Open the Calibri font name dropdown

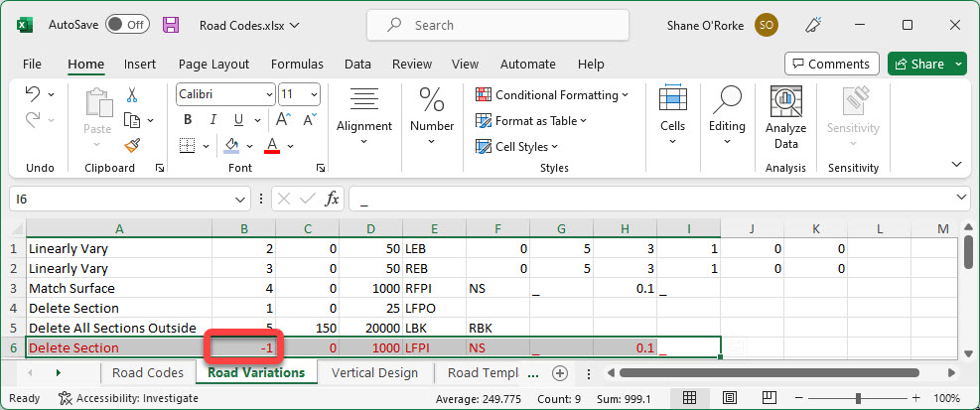[269, 95]
